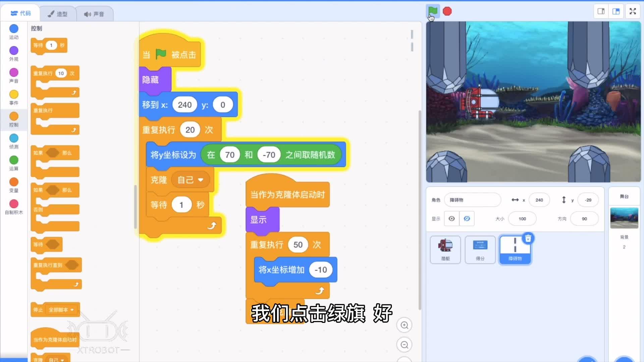Edit random range value 70
Viewport: 644px width, 362px height.
pos(229,155)
